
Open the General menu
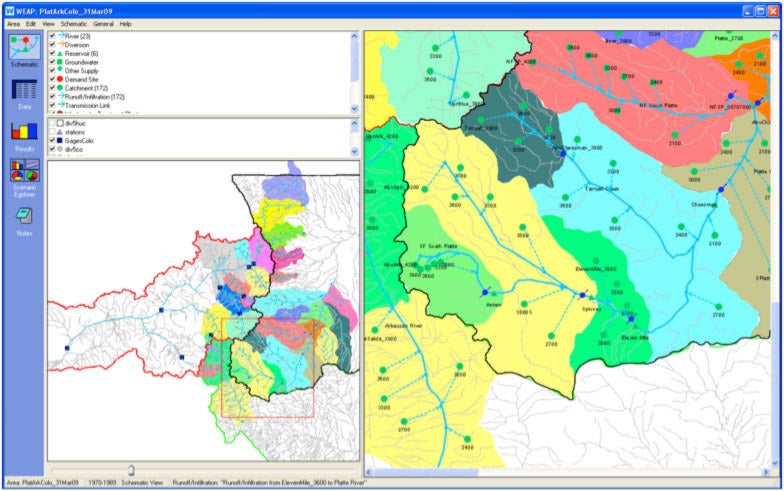tap(103, 23)
